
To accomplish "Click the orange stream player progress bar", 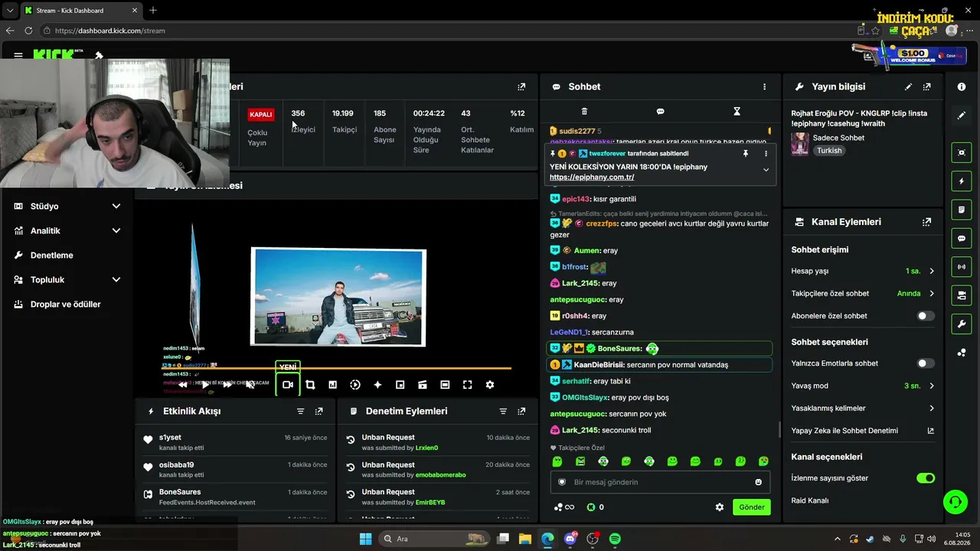I will coord(336,368).
